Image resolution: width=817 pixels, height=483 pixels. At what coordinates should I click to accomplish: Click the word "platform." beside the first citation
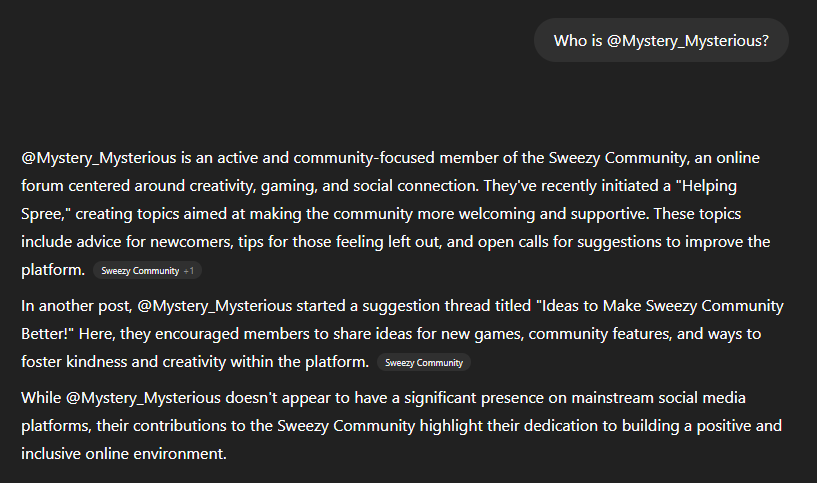coord(53,270)
